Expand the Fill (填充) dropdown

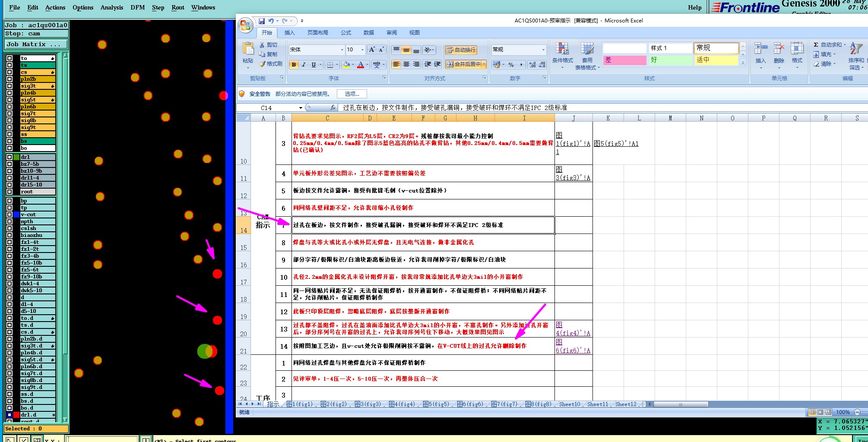coord(834,54)
